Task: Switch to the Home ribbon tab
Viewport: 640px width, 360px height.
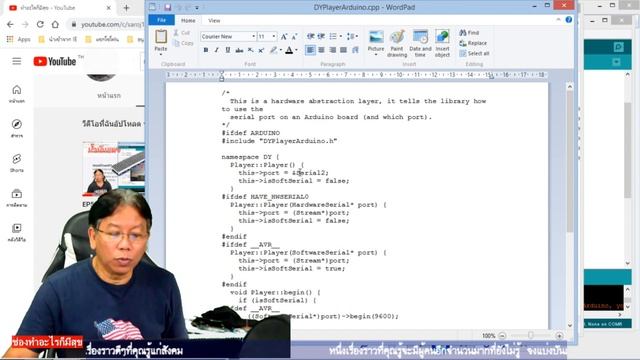Action: coord(188,20)
